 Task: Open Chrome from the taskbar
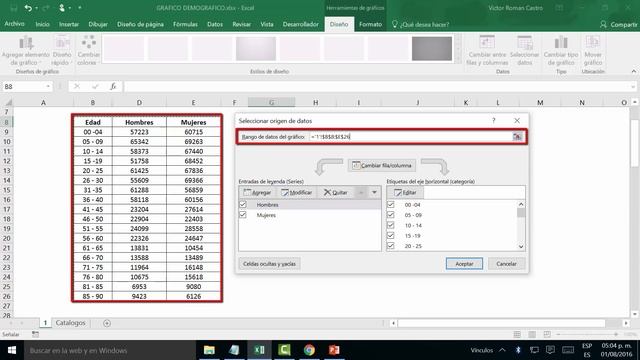(309, 350)
